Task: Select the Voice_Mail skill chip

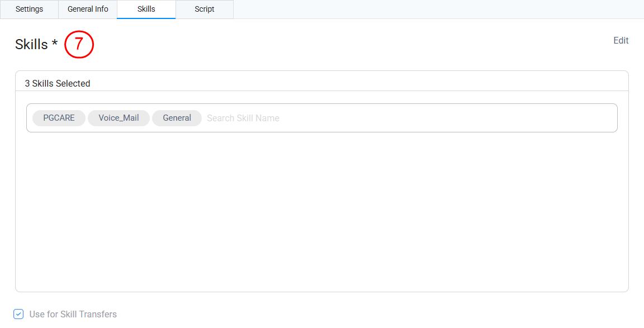Action: [119, 118]
